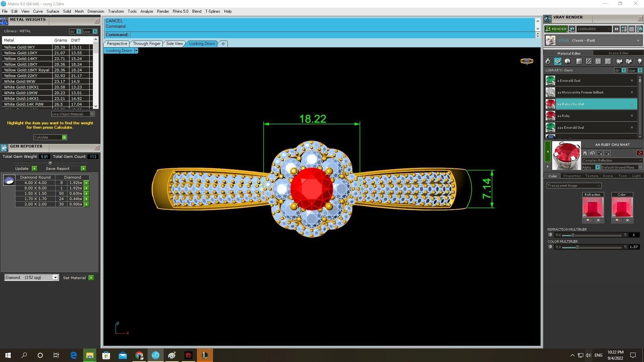Image resolution: width=644 pixels, height=362 pixels.
Task: Click the green arrow for 1.50 X 1.50 row
Action: point(87,194)
